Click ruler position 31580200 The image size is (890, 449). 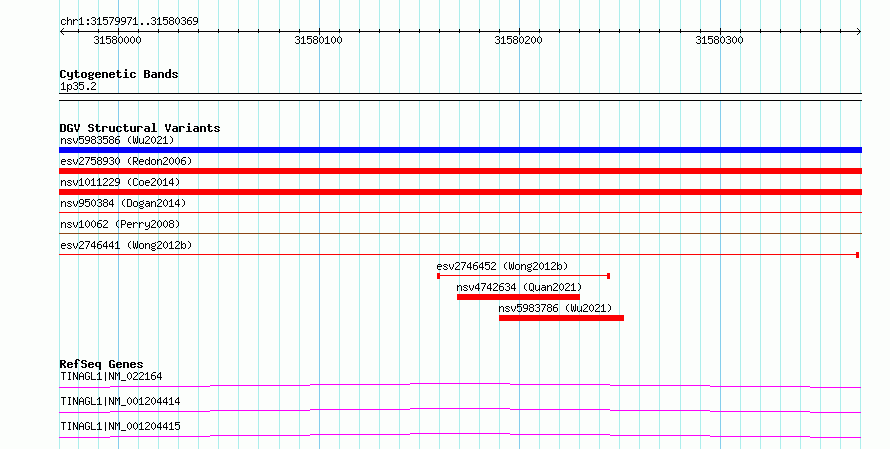click(519, 40)
